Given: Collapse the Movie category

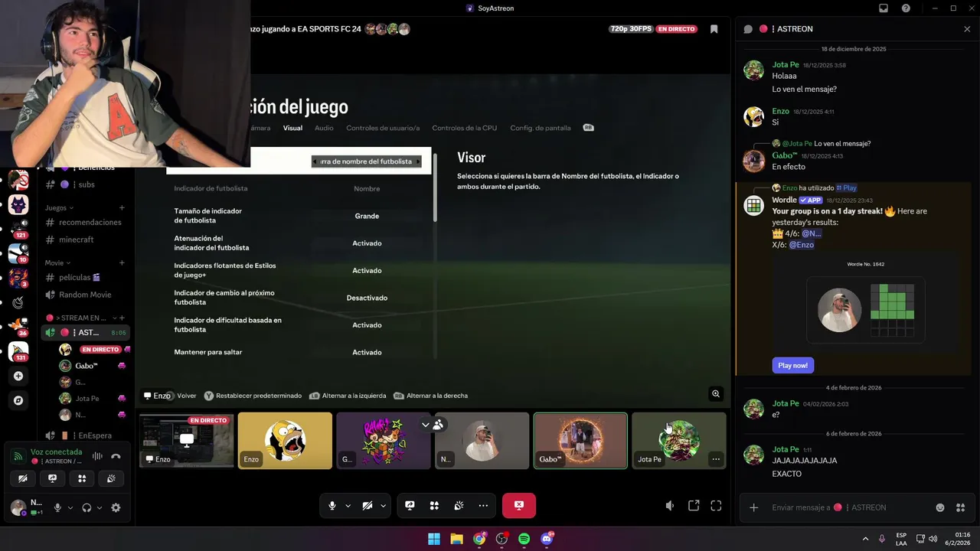Looking at the screenshot, I should click(57, 262).
